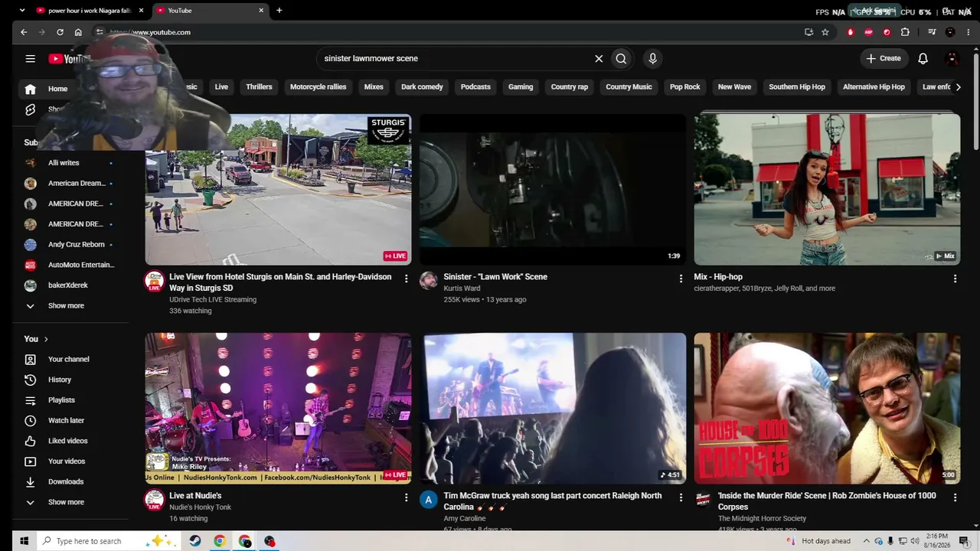Bookmark this page with the star
Image resolution: width=980 pixels, height=551 pixels.
(x=825, y=32)
